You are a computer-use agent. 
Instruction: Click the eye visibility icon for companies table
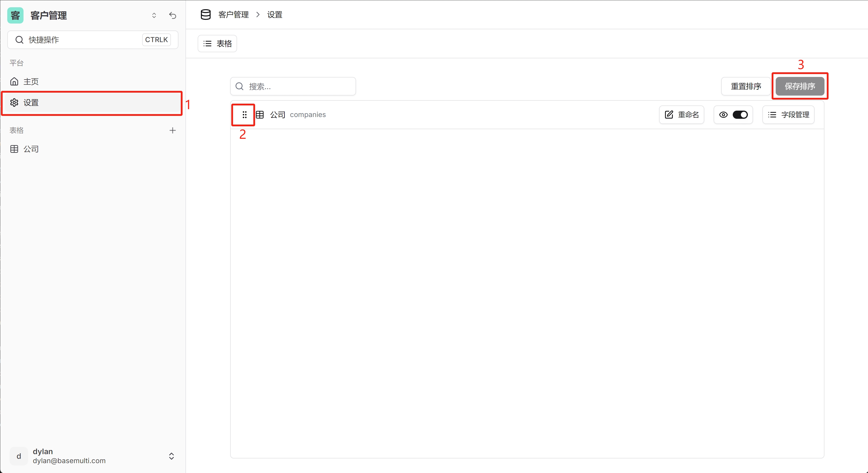point(724,115)
